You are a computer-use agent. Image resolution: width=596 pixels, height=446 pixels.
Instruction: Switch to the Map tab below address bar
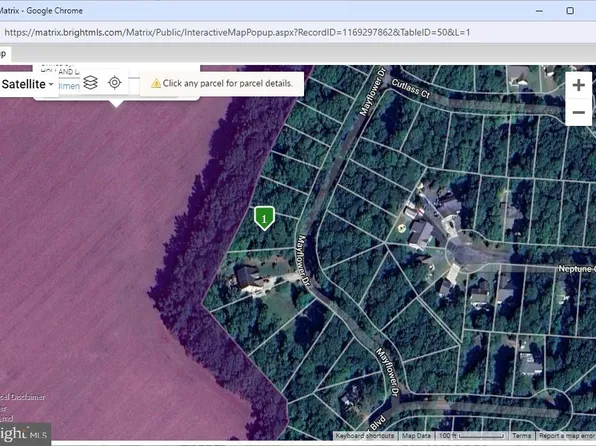click(4, 54)
